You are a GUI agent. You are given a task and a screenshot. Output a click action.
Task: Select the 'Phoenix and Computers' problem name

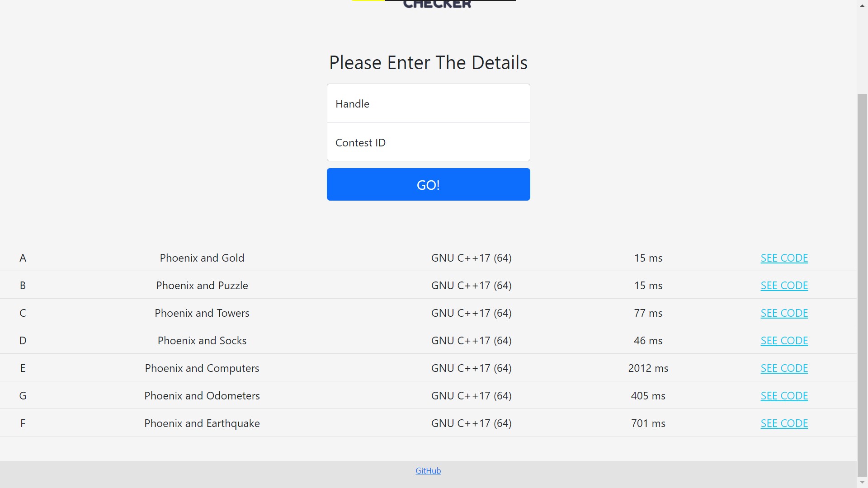pyautogui.click(x=202, y=368)
